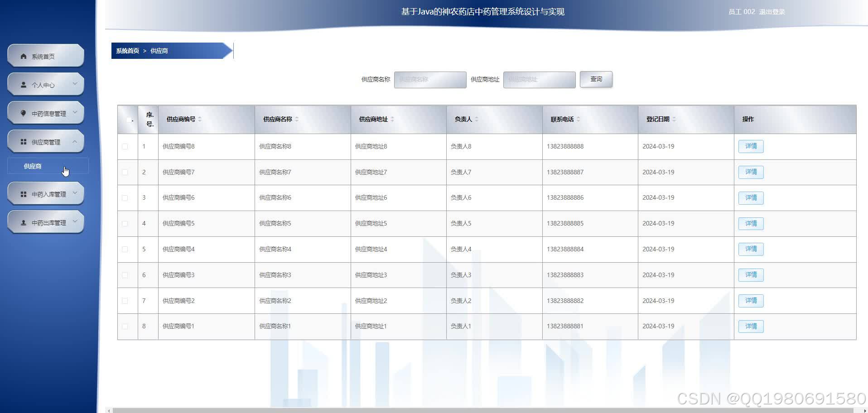Click 退出登录 to log out

[772, 12]
